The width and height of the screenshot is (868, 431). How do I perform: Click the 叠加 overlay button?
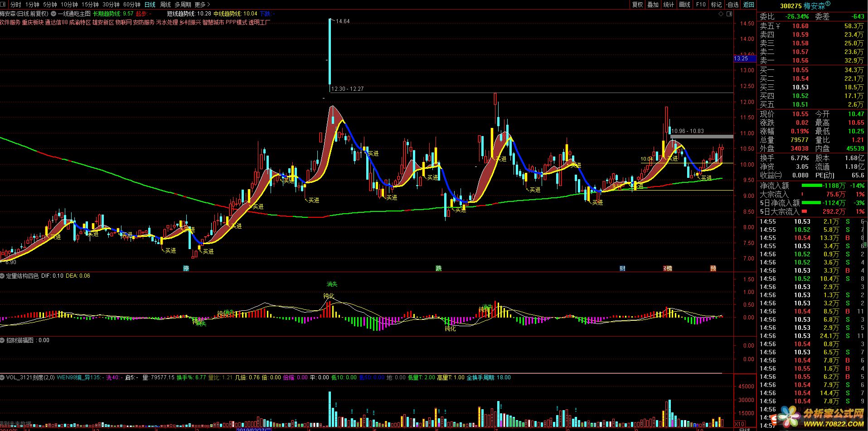653,5
